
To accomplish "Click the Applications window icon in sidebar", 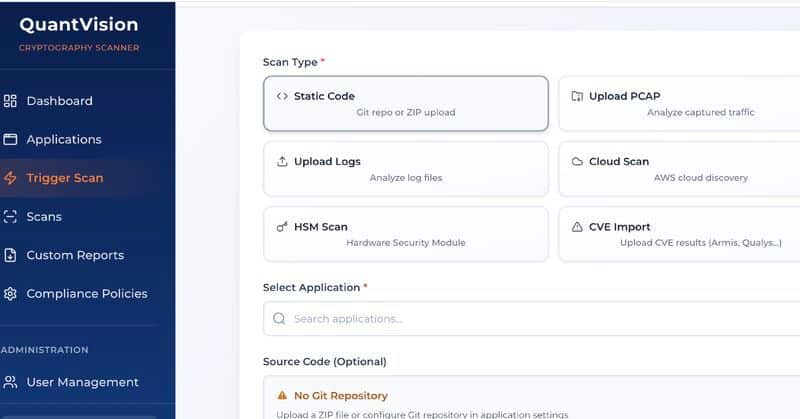I will point(10,139).
